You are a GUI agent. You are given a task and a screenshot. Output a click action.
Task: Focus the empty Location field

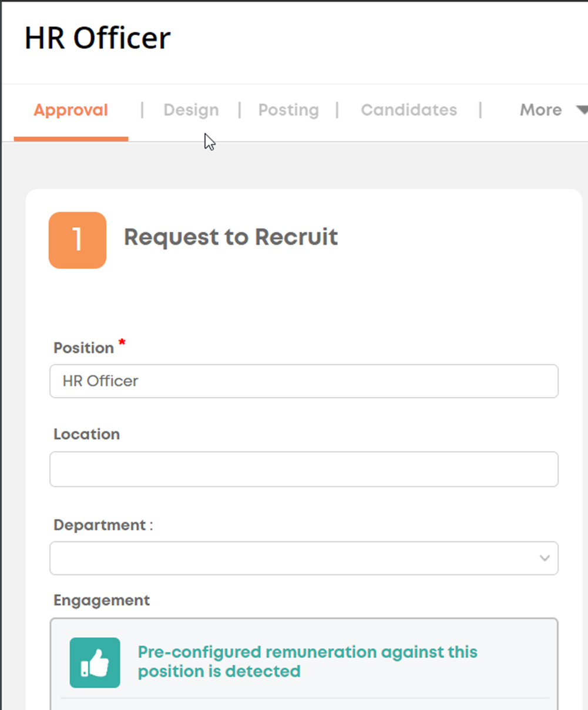click(304, 469)
